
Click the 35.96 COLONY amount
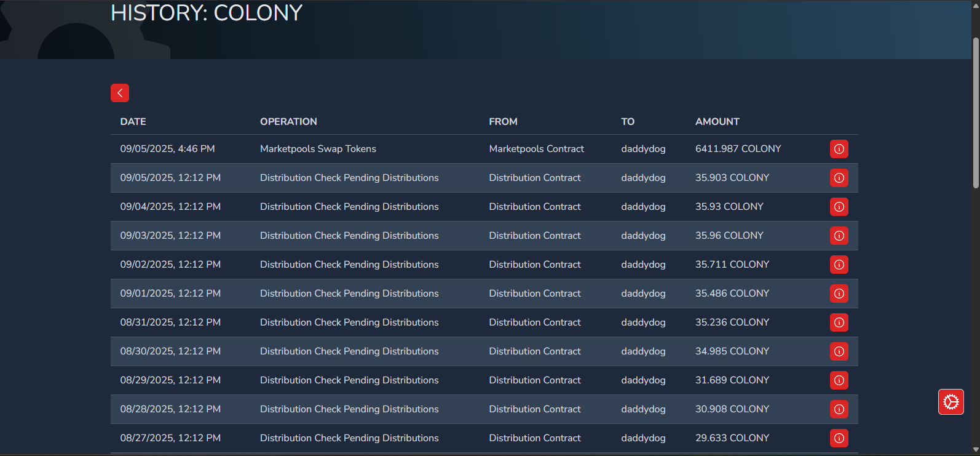coord(729,236)
